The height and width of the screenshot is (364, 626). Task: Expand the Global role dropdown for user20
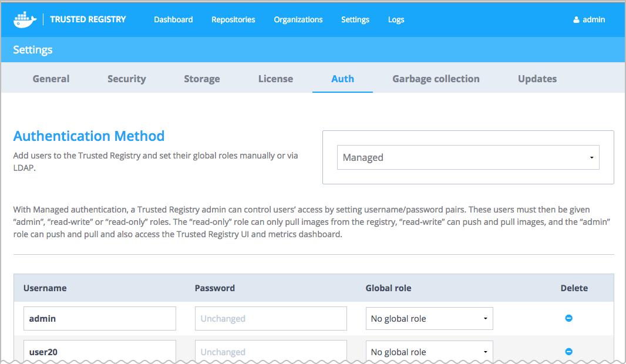(x=429, y=351)
